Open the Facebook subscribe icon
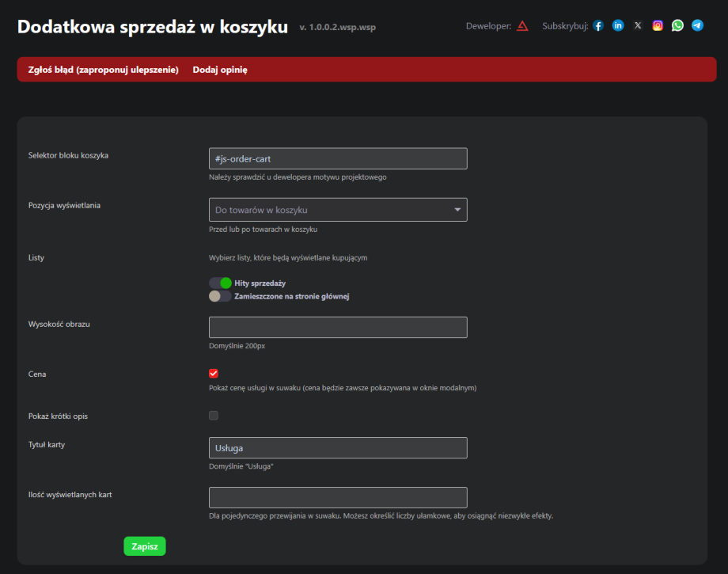The width and height of the screenshot is (728, 574). tap(598, 25)
